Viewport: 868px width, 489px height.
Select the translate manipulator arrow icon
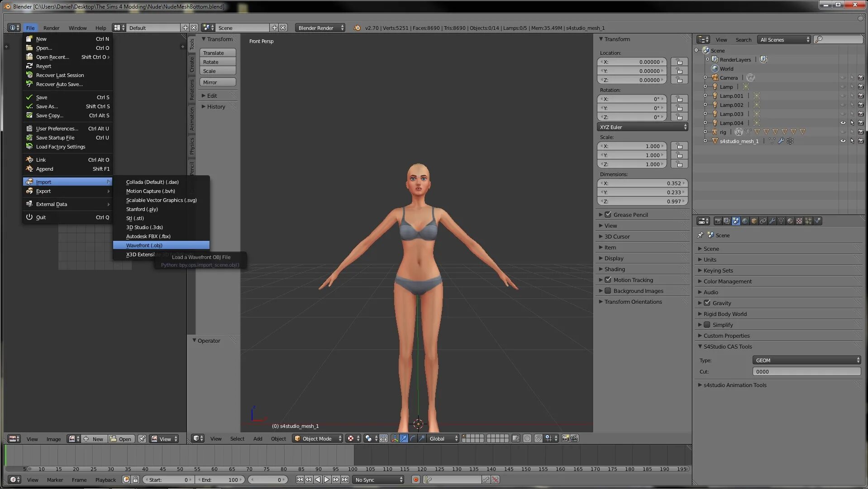click(404, 438)
